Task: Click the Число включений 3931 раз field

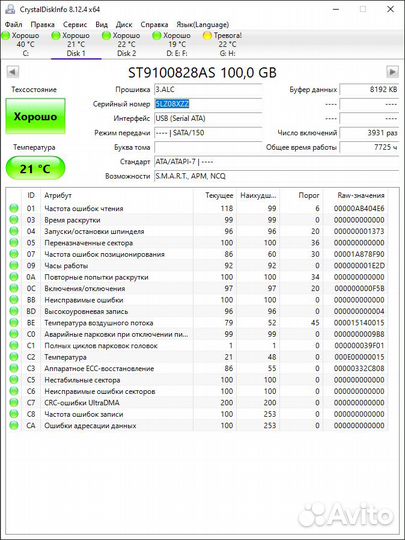Action: [369, 133]
